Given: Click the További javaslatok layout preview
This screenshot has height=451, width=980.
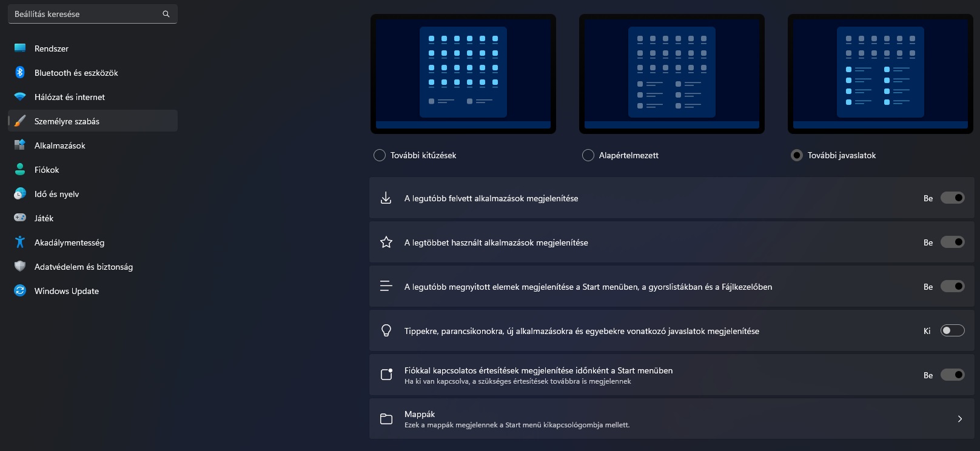Looking at the screenshot, I should point(880,74).
